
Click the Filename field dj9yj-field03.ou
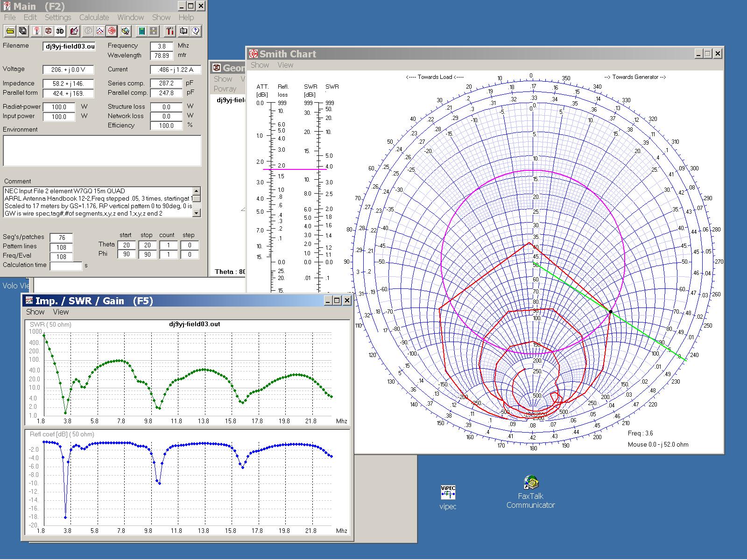click(69, 46)
